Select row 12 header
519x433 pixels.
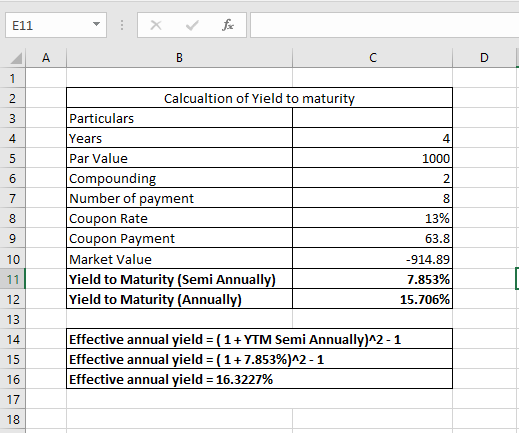pyautogui.click(x=13, y=299)
